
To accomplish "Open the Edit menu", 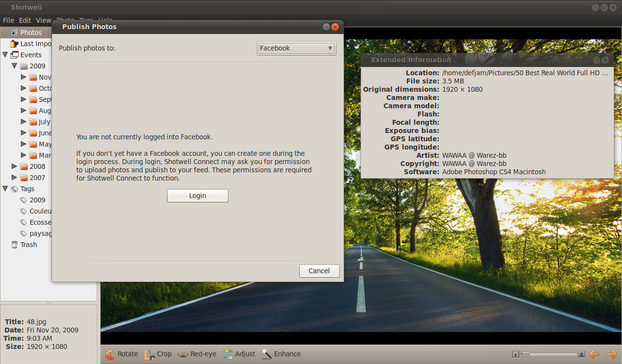I will [x=25, y=20].
